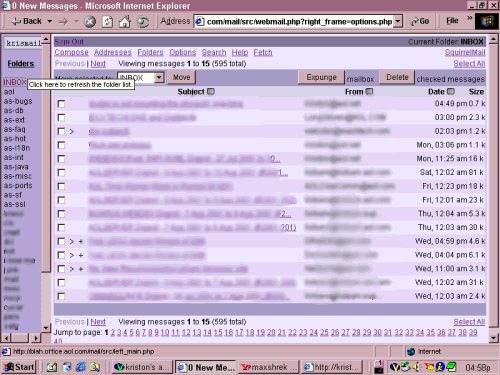Open the Compose link
This screenshot has width=500, height=375.
[x=71, y=52]
